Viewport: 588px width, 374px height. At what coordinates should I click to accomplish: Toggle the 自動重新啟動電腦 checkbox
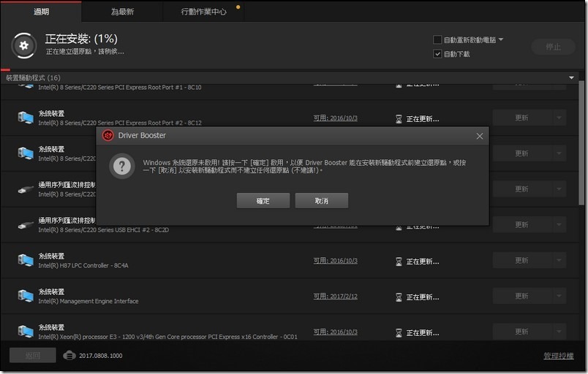coord(437,39)
